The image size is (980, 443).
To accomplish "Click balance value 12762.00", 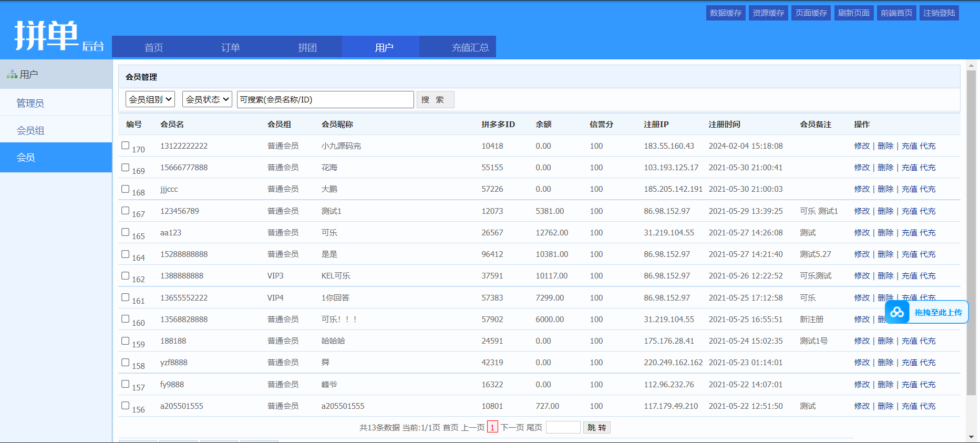I will tap(552, 233).
